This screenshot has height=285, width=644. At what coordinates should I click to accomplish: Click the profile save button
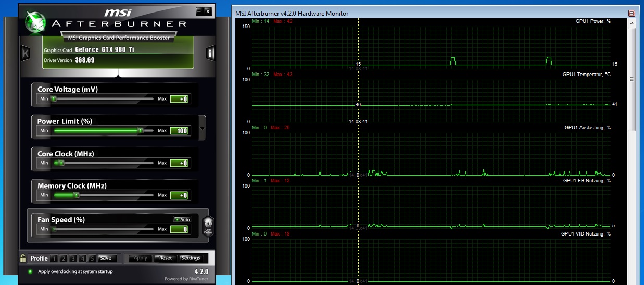[x=106, y=258]
